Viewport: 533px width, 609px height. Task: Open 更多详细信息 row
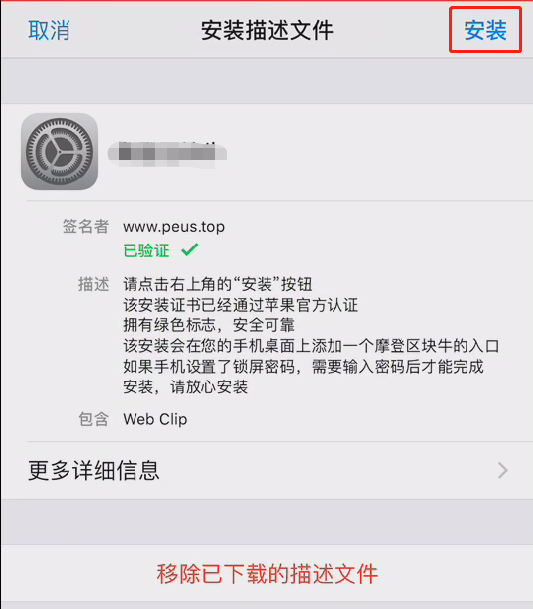[x=266, y=470]
